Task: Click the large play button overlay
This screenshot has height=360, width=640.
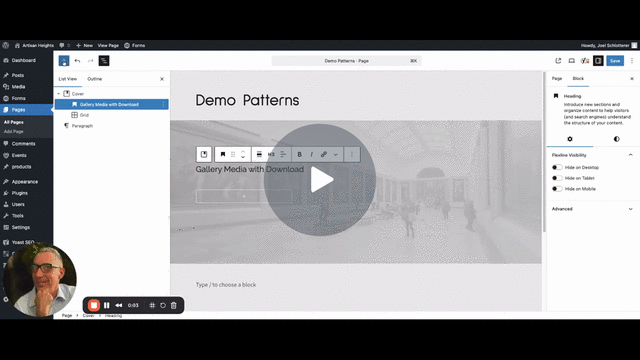Action: coord(320,180)
